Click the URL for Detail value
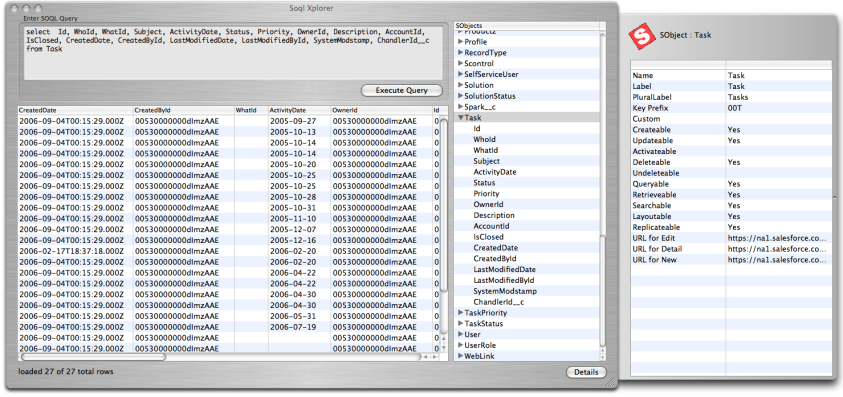Image resolution: width=843 pixels, height=397 pixels. 777,249
